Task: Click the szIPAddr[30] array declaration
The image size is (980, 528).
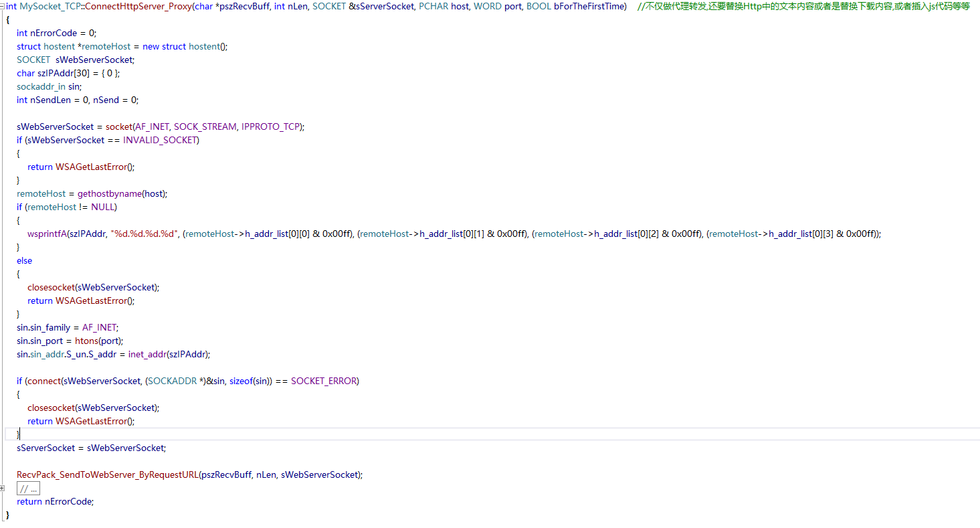Action: pyautogui.click(x=60, y=74)
